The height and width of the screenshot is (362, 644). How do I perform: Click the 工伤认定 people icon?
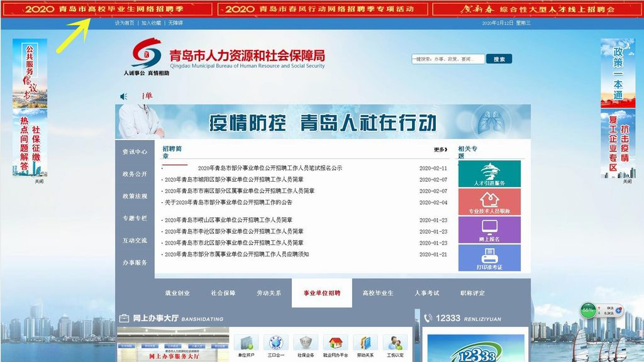point(395,343)
